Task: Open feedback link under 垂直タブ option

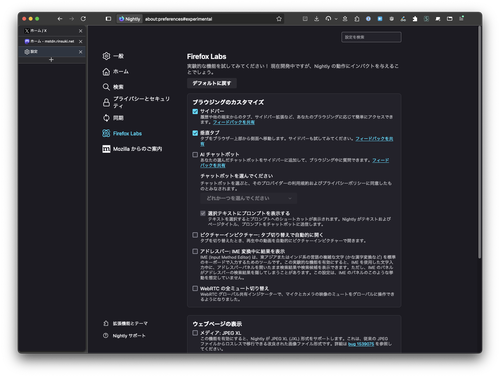Action: tap(374, 139)
